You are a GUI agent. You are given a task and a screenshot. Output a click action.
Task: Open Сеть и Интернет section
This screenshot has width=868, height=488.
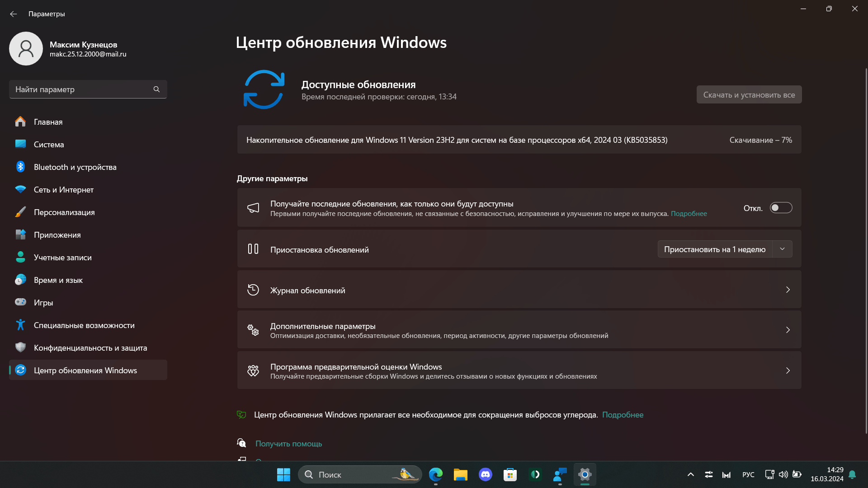[x=88, y=190]
